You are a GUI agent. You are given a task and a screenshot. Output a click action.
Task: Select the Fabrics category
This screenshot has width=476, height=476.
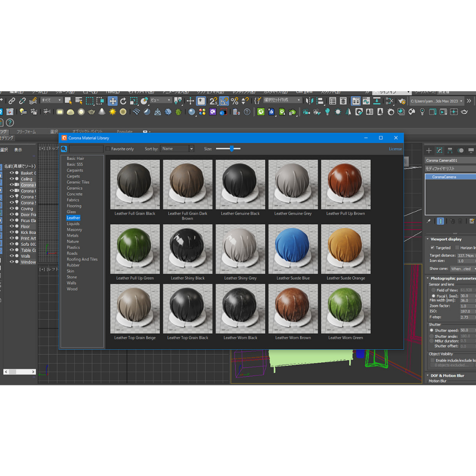coord(73,200)
